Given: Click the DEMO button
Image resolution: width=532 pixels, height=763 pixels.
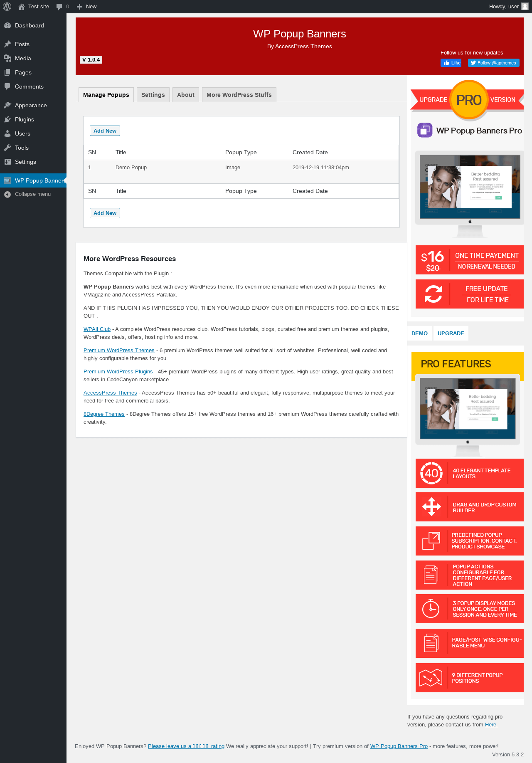Looking at the screenshot, I should tap(419, 333).
